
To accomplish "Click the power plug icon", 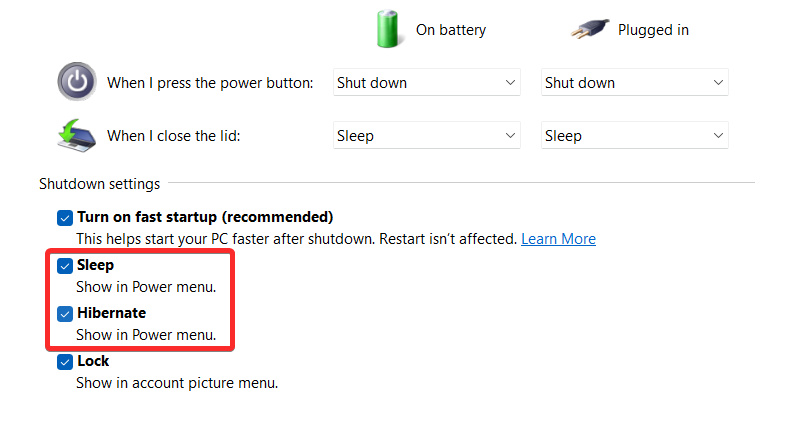I will tap(591, 29).
